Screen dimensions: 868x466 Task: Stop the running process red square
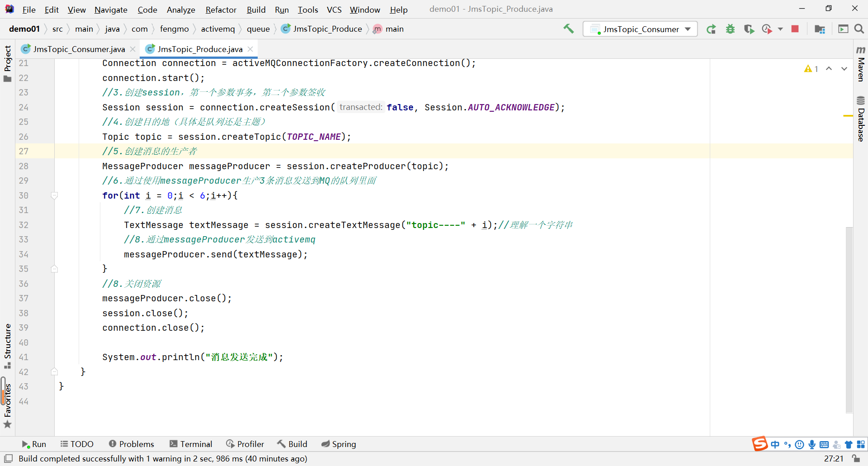[795, 29]
